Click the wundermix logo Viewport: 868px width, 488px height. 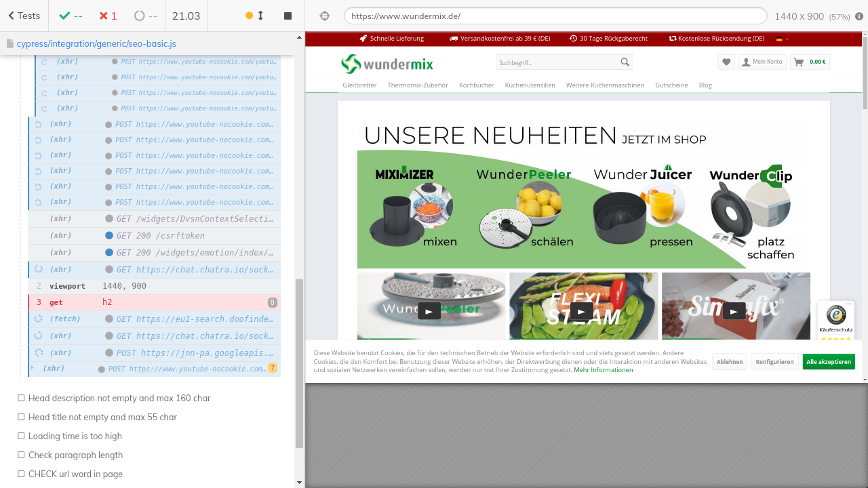[387, 64]
